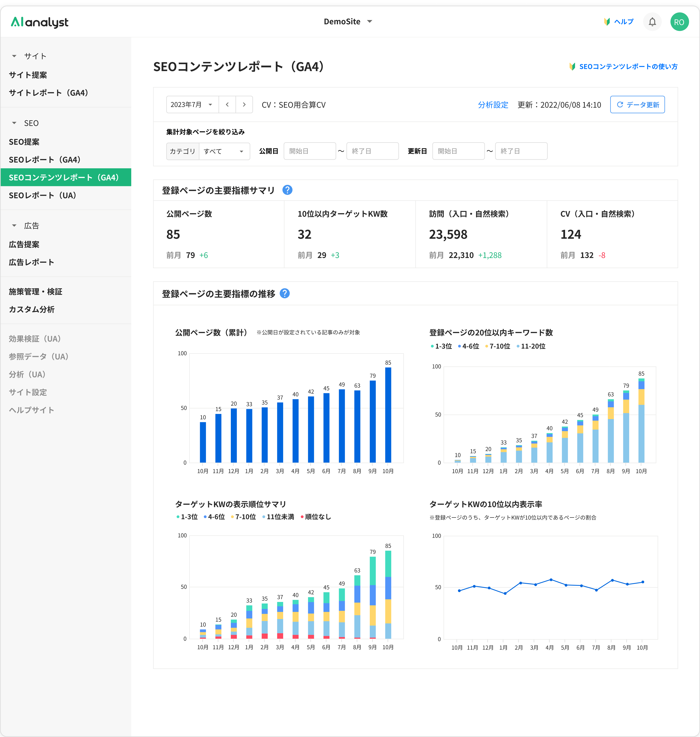Click the 更新日 開始日 input field
The height and width of the screenshot is (737, 700).
coord(458,151)
